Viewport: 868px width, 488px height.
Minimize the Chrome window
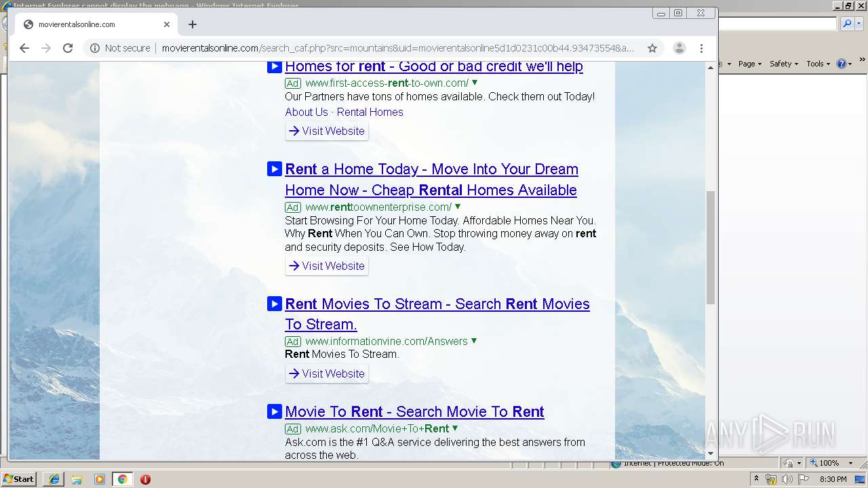662,13
